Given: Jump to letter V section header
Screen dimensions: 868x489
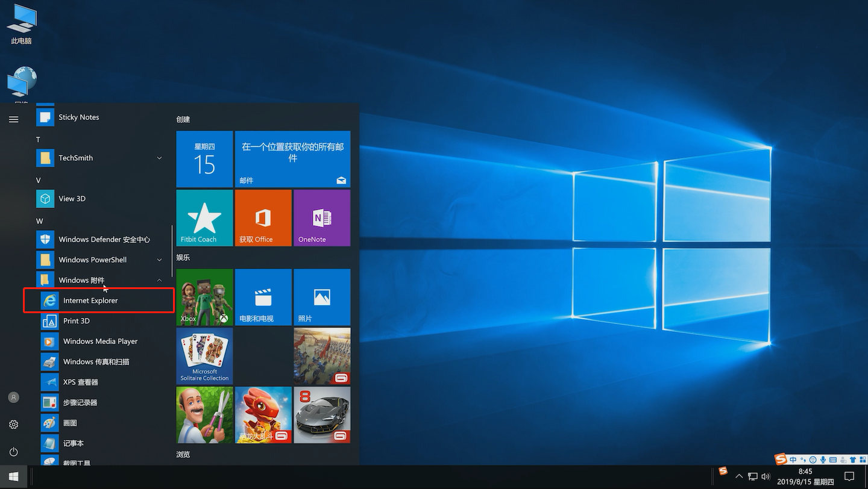Looking at the screenshot, I should (x=38, y=181).
